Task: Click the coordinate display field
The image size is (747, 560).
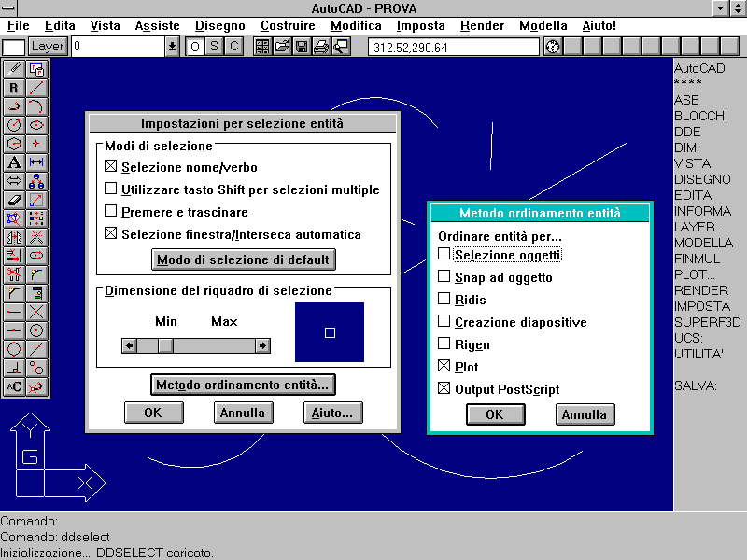Action: [454, 48]
